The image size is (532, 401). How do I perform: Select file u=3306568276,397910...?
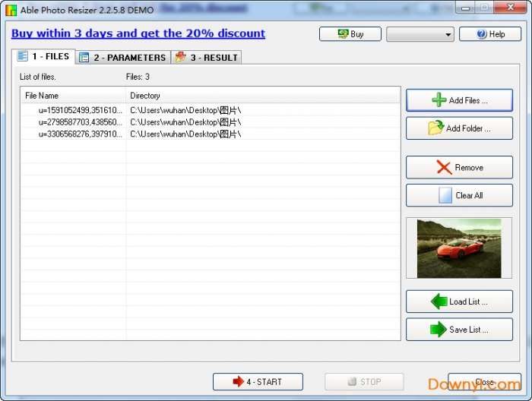pos(80,134)
